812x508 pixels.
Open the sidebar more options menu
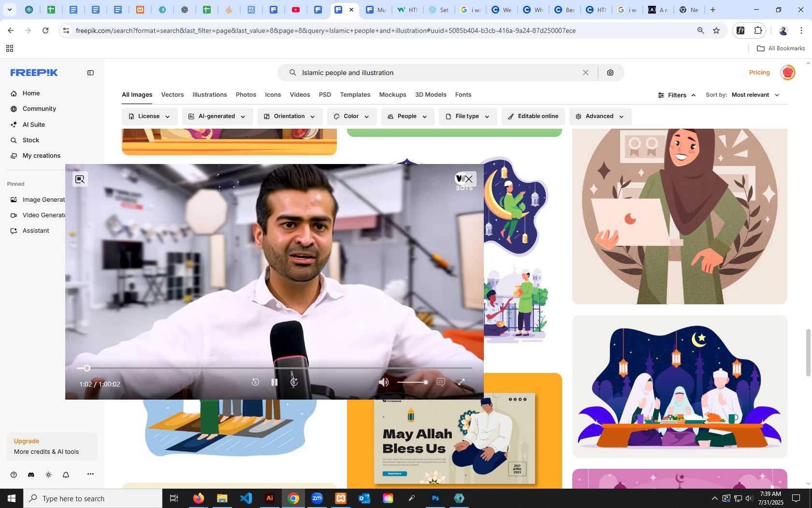(90, 474)
